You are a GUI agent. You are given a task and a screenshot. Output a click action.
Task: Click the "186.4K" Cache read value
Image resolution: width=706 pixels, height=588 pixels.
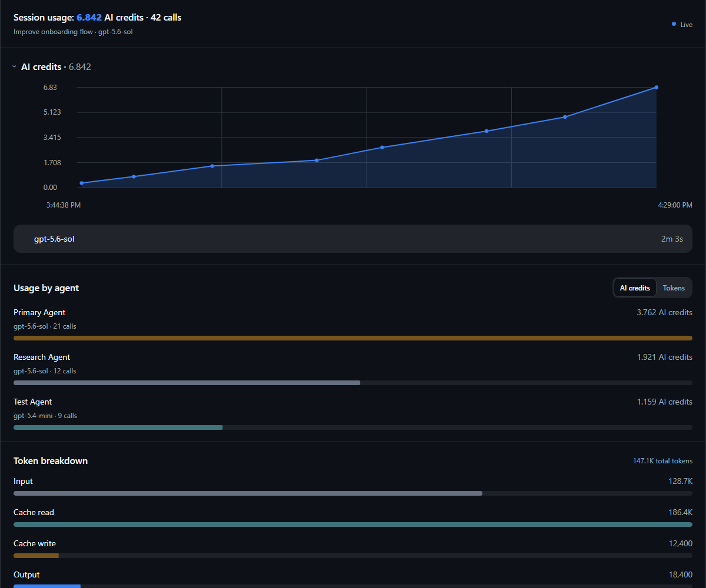pyautogui.click(x=680, y=512)
